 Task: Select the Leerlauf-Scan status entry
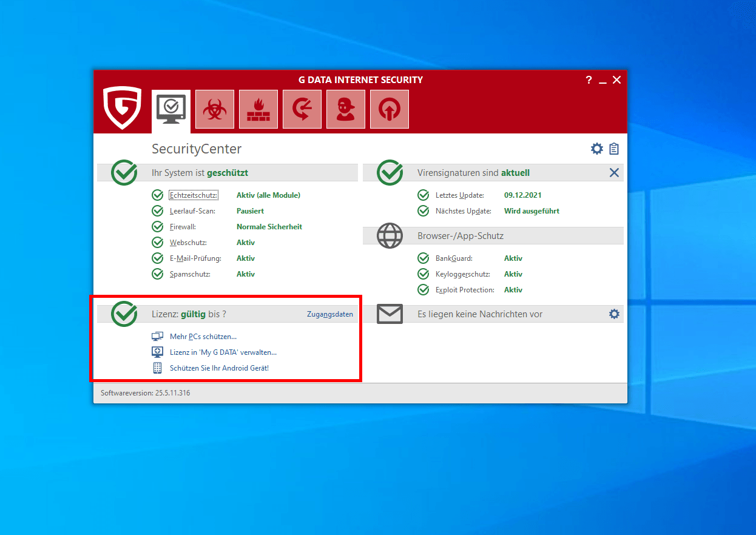[191, 211]
